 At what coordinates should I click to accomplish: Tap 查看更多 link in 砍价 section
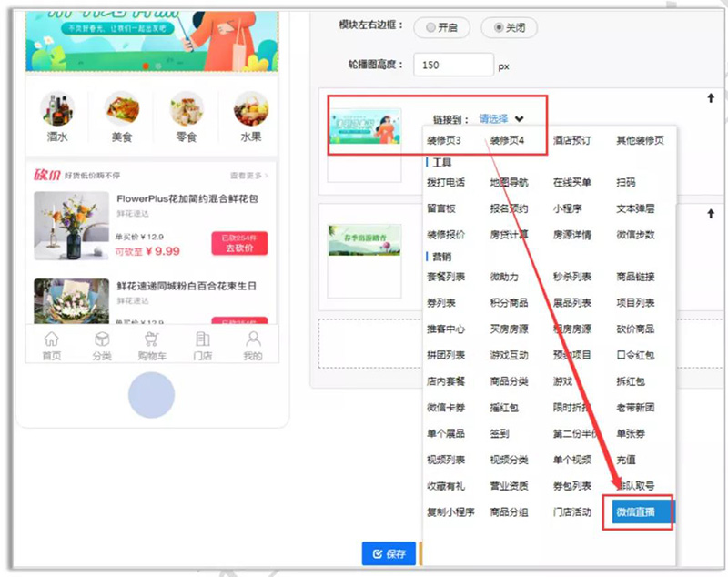point(249,176)
